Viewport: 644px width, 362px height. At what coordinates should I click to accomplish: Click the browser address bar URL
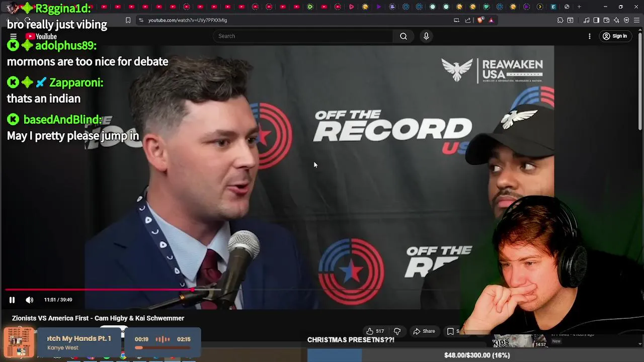188,20
